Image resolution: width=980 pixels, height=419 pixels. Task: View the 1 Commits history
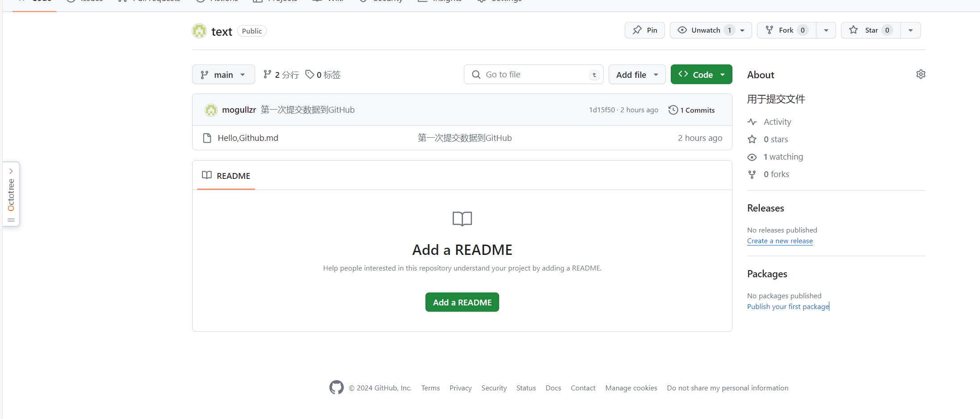pyautogui.click(x=691, y=110)
